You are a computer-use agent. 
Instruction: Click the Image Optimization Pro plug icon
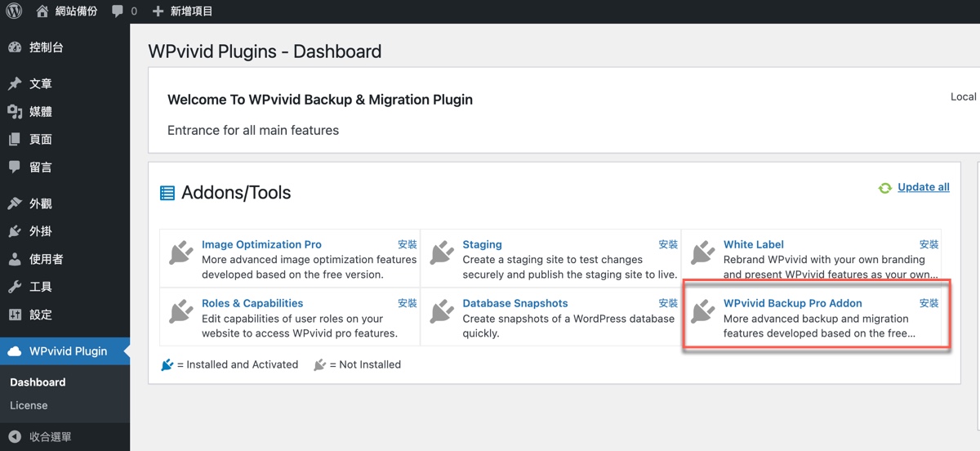point(181,252)
